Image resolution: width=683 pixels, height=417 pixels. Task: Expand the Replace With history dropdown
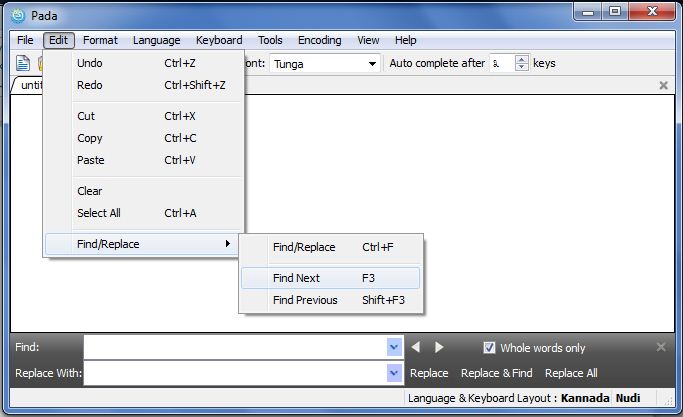394,373
